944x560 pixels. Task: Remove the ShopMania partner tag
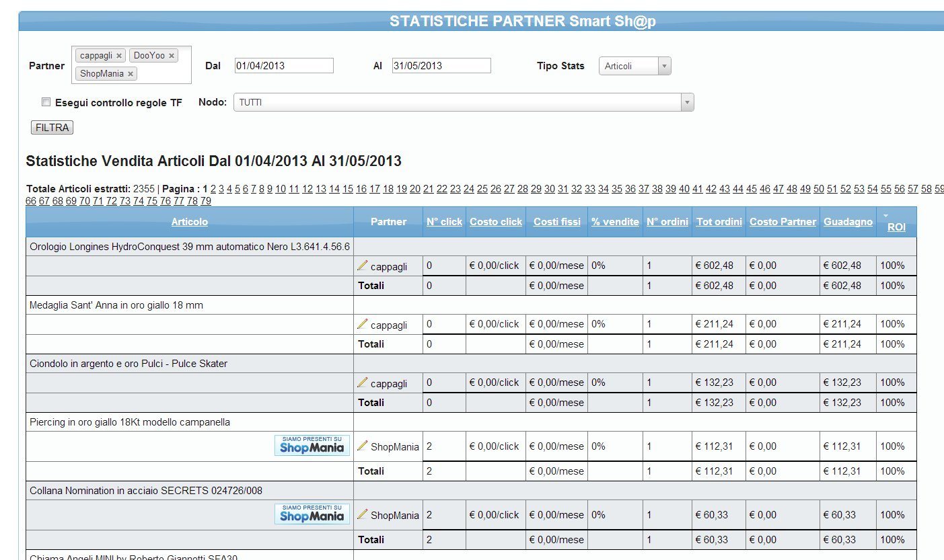coord(131,74)
